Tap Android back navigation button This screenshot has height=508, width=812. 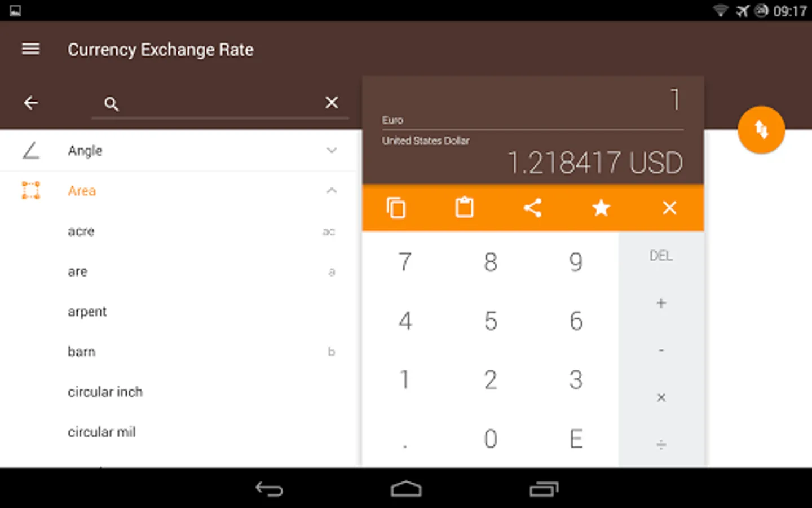point(269,489)
